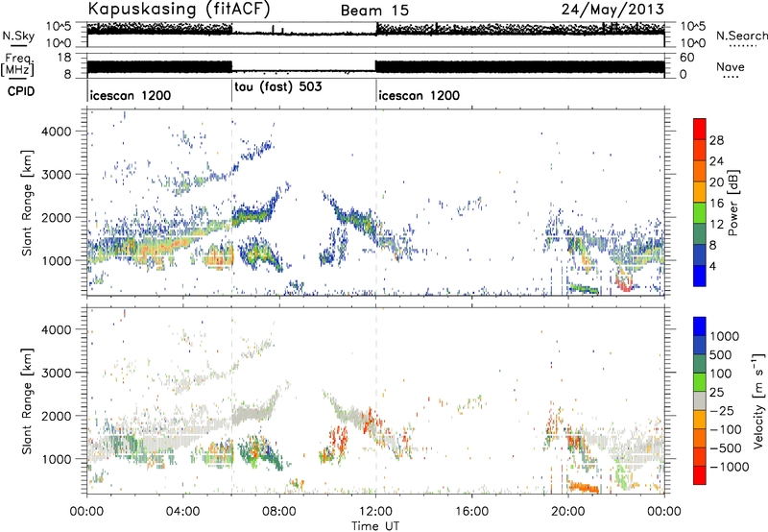The image size is (768, 532).
Task: Click the "20:00" time axis tick label
Action: click(x=567, y=512)
